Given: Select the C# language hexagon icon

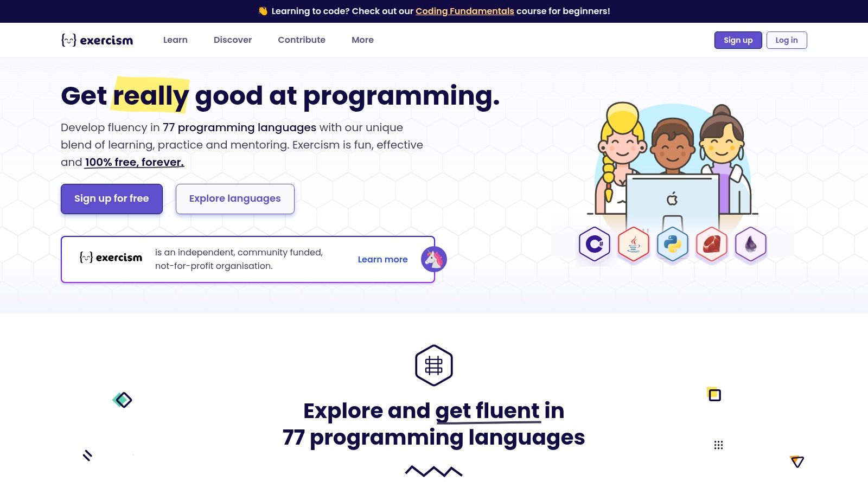Looking at the screenshot, I should [594, 245].
